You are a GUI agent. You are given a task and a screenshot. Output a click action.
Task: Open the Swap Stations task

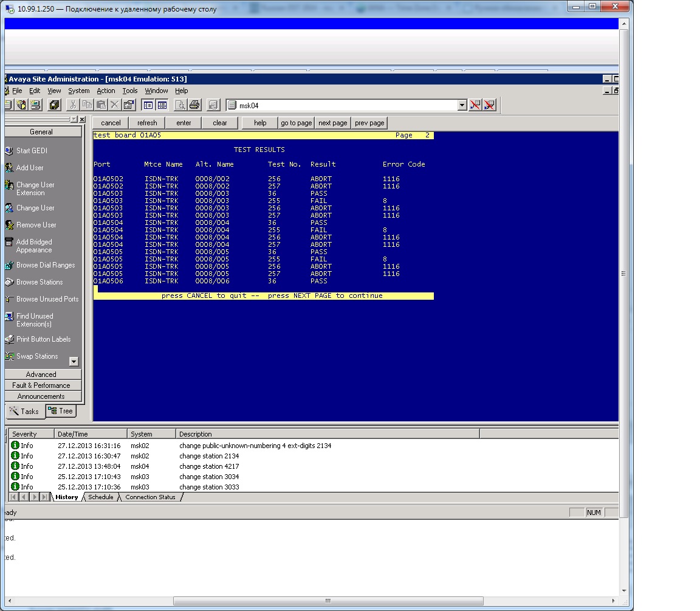pyautogui.click(x=37, y=356)
